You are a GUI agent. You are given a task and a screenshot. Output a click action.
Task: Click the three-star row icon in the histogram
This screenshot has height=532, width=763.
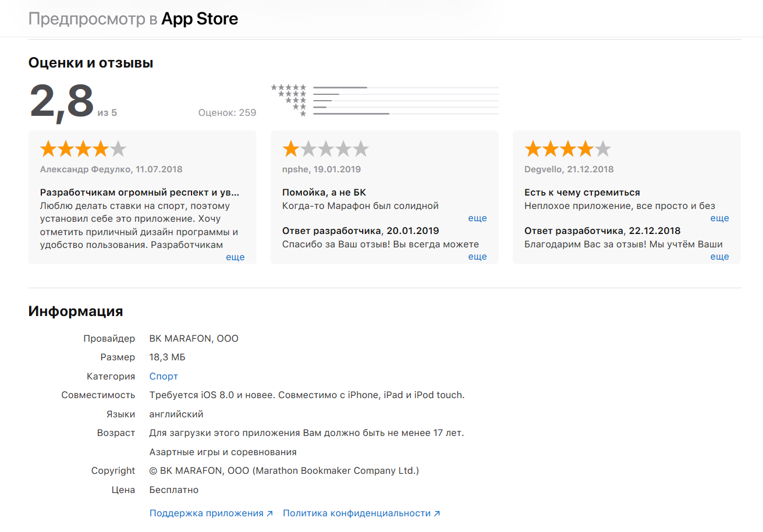[x=296, y=101]
